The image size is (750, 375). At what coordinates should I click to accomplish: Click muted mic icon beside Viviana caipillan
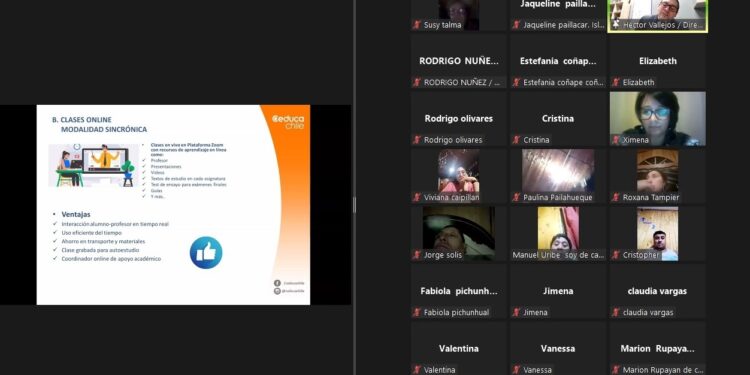[417, 197]
